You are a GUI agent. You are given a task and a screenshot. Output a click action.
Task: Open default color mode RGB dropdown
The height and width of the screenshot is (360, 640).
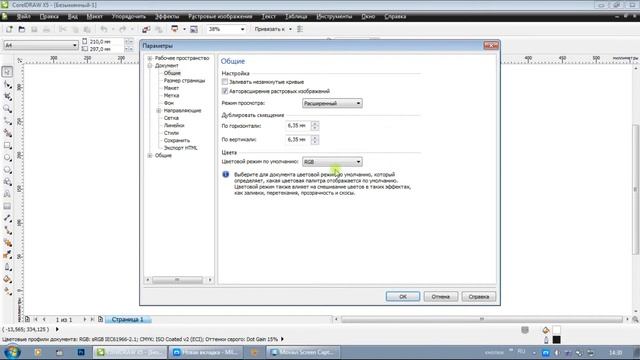coord(332,162)
